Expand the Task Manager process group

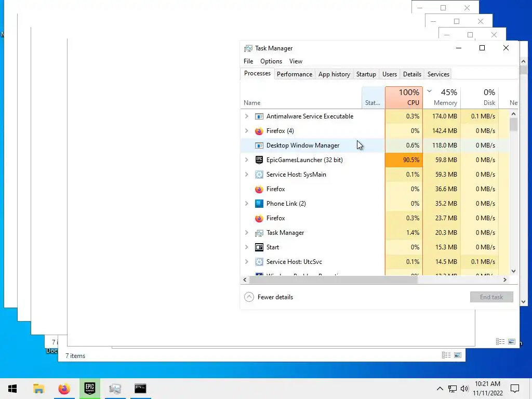point(247,233)
